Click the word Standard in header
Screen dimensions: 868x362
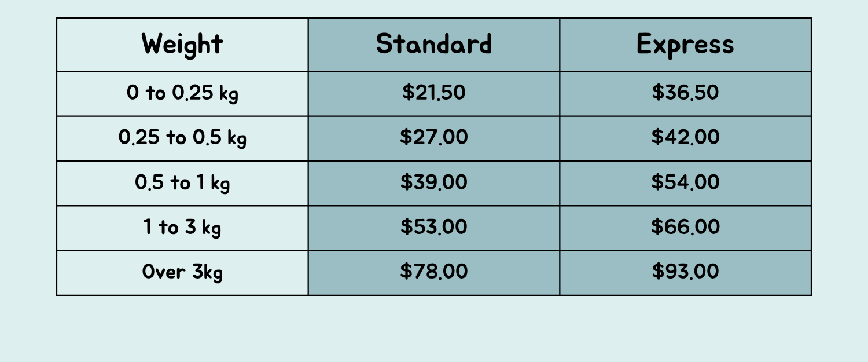point(434,44)
